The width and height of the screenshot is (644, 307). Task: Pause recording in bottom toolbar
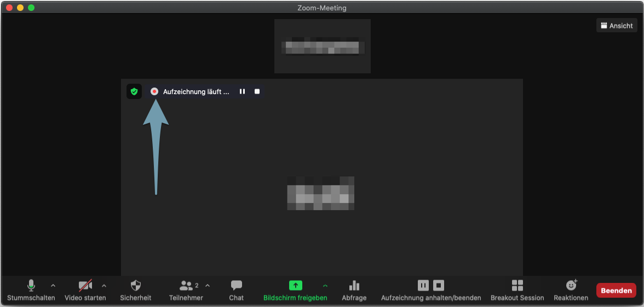[423, 285]
